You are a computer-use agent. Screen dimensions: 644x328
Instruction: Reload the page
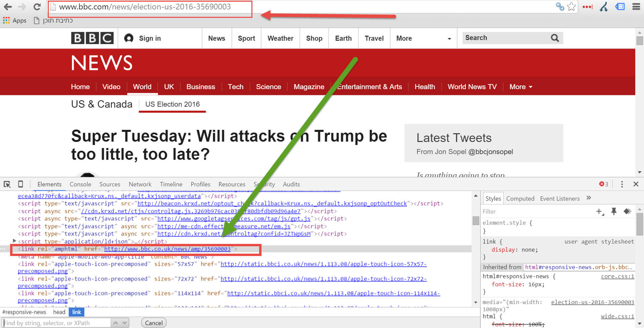(37, 7)
